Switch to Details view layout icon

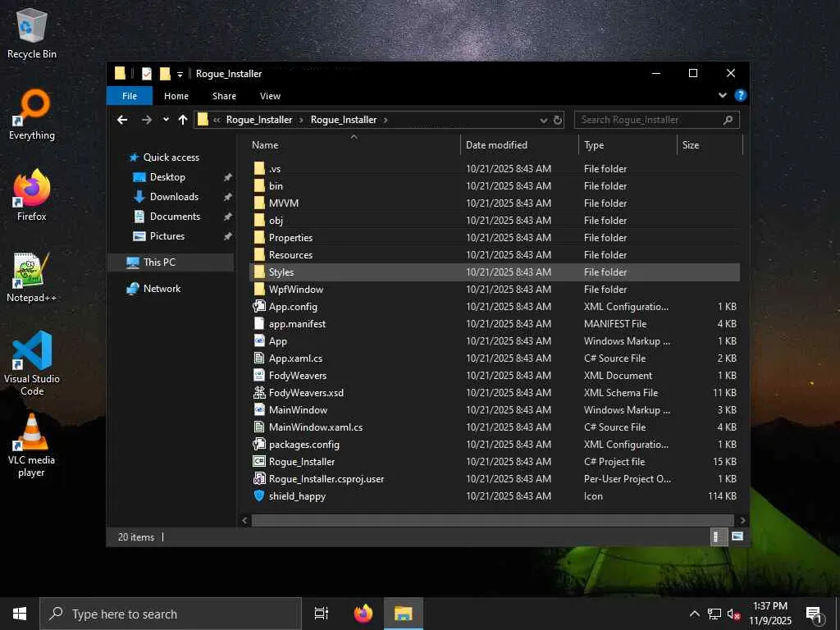click(718, 536)
